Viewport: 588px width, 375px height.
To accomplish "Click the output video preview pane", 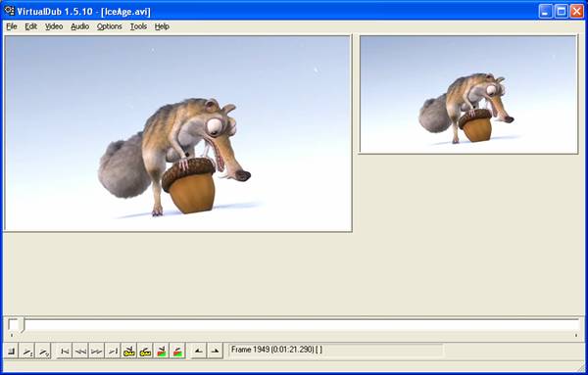I will coord(468,94).
